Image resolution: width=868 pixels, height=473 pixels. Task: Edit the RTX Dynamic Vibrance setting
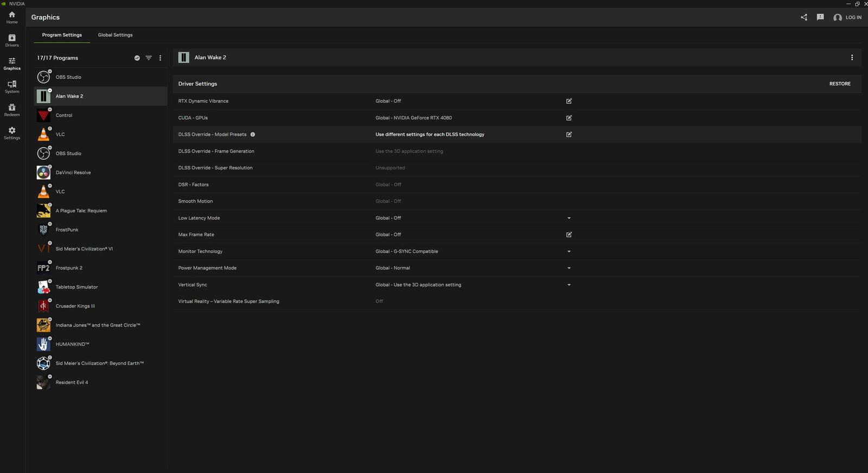pyautogui.click(x=569, y=101)
